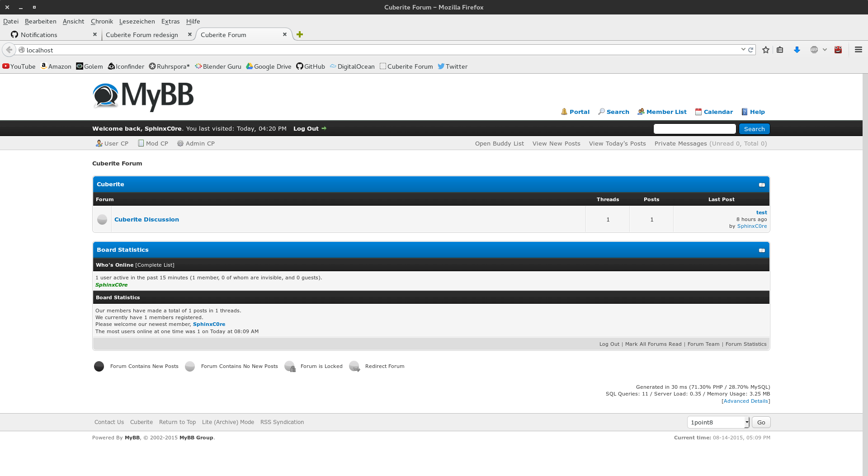Click the page vertical scrollbar

click(865, 274)
